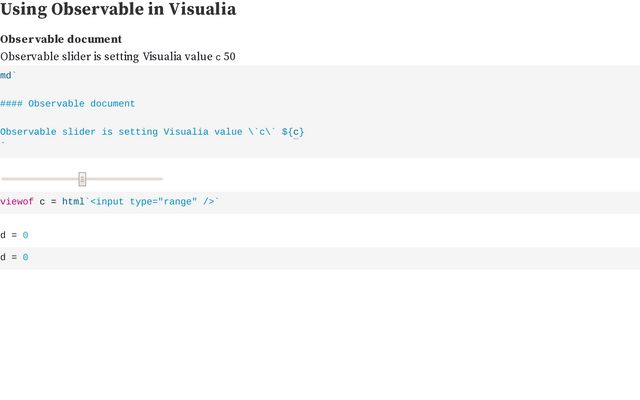The image size is (640, 400).
Task: Click the range slider handle
Action: (82, 179)
